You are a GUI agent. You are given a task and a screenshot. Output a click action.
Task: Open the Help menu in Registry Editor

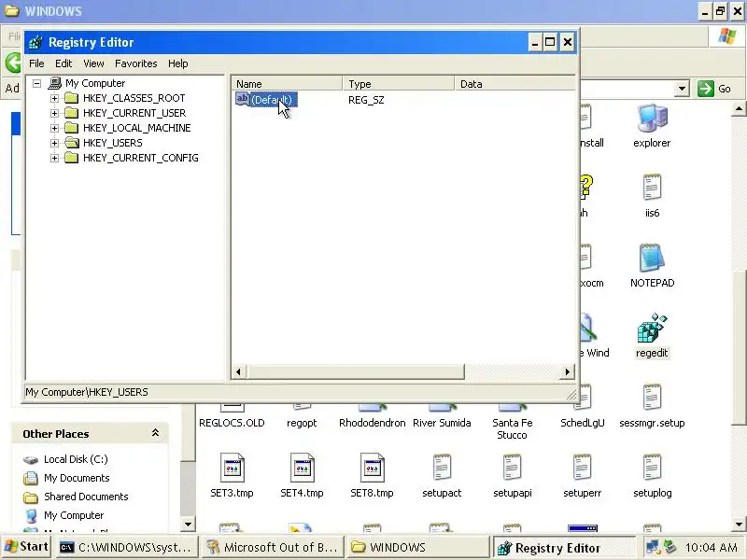(x=177, y=63)
